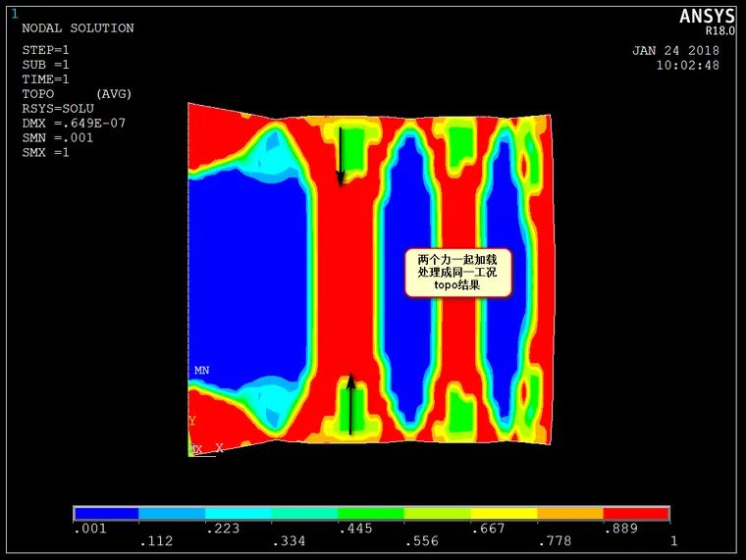Click the .667 legend value
The height and width of the screenshot is (560, 746).
[x=489, y=529]
